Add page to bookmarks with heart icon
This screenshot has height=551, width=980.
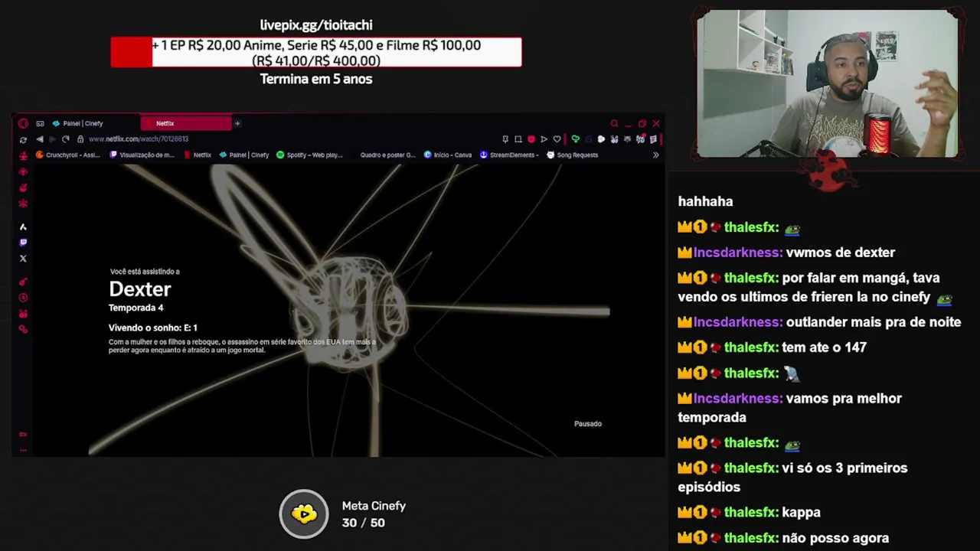tap(557, 139)
